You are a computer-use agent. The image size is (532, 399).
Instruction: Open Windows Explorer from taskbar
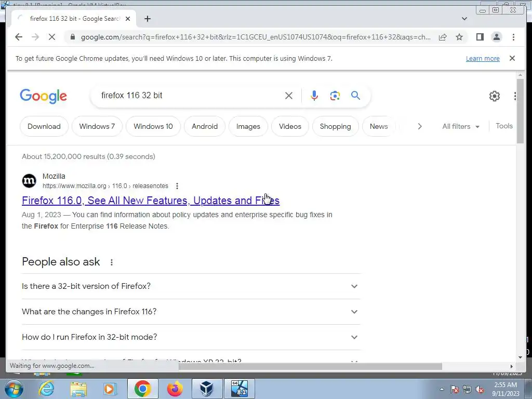tap(78, 389)
